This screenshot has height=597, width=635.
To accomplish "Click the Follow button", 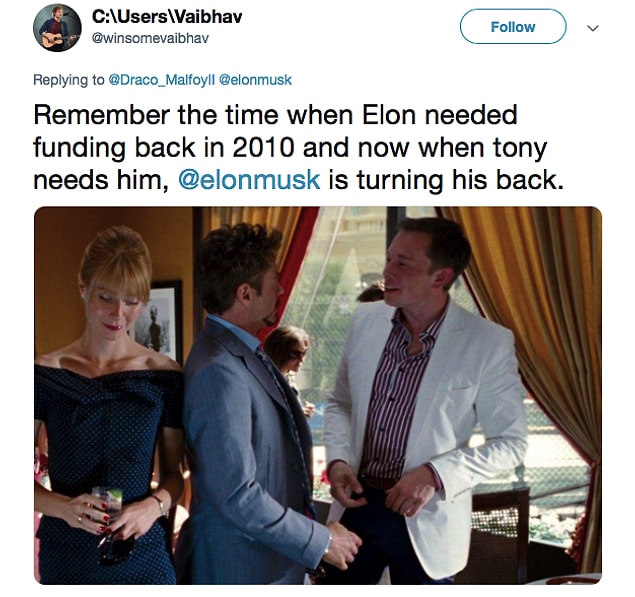I will point(513,27).
